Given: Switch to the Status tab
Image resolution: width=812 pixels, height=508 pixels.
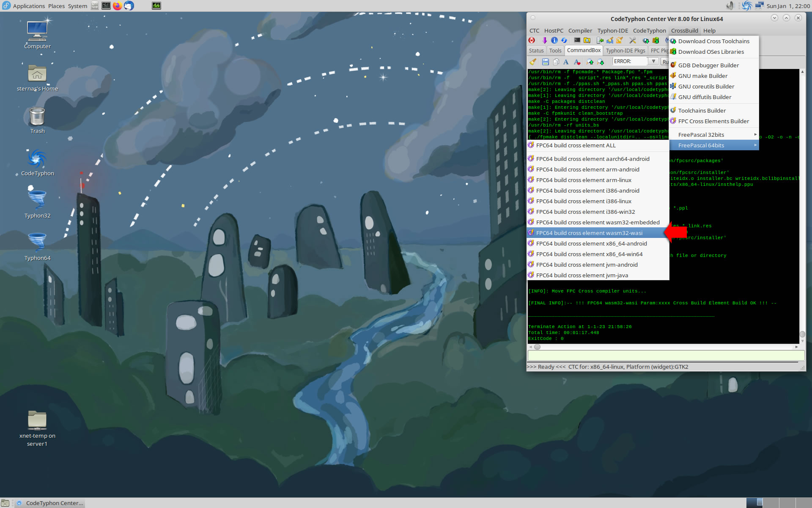Looking at the screenshot, I should 536,50.
